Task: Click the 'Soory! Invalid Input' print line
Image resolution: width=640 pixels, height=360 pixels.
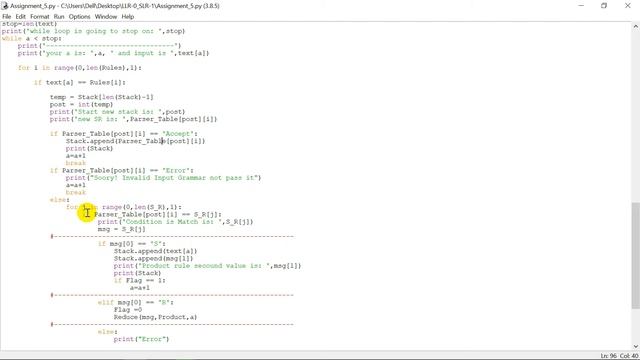Action: click(163, 178)
